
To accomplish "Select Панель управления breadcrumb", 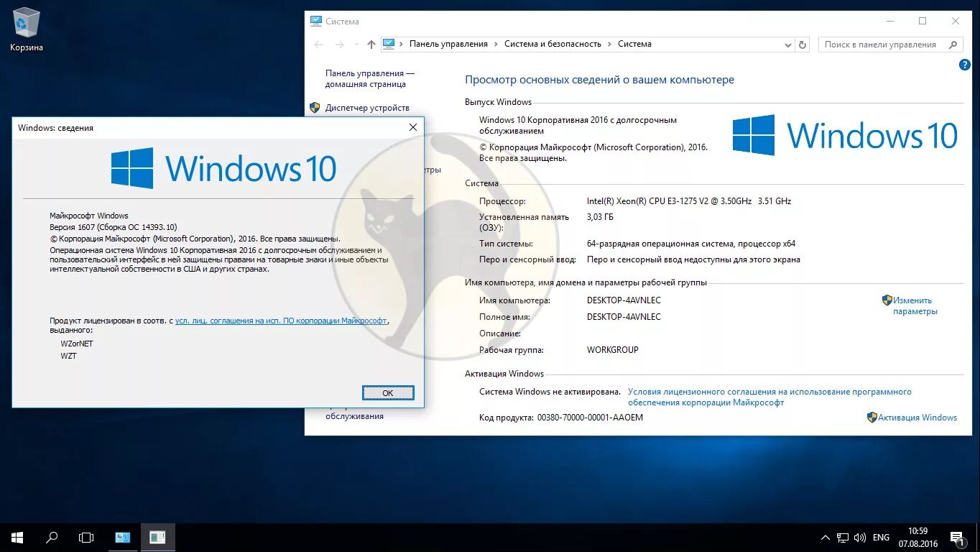I will [448, 44].
